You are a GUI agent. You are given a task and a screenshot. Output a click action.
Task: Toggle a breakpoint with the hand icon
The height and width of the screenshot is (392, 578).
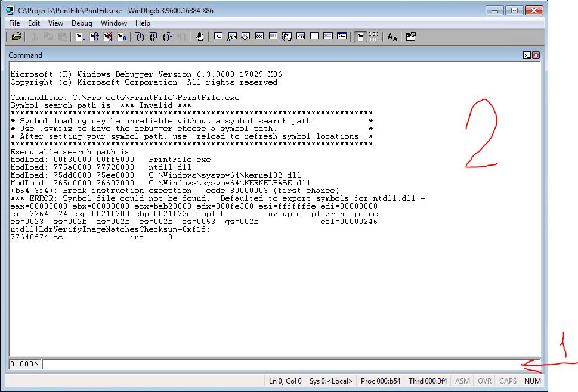tap(199, 36)
